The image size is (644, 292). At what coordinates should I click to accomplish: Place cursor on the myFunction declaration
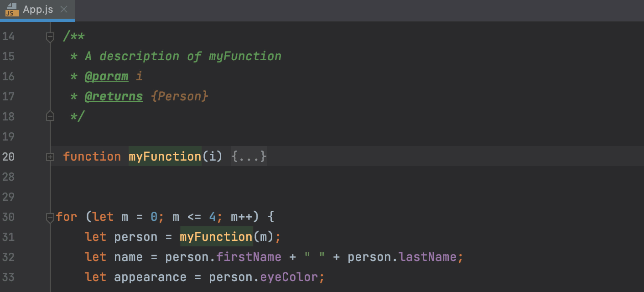pyautogui.click(x=165, y=156)
